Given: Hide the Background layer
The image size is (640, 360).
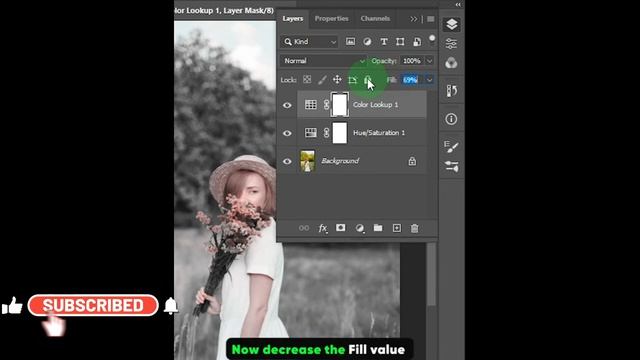Looking at the screenshot, I should click(287, 161).
